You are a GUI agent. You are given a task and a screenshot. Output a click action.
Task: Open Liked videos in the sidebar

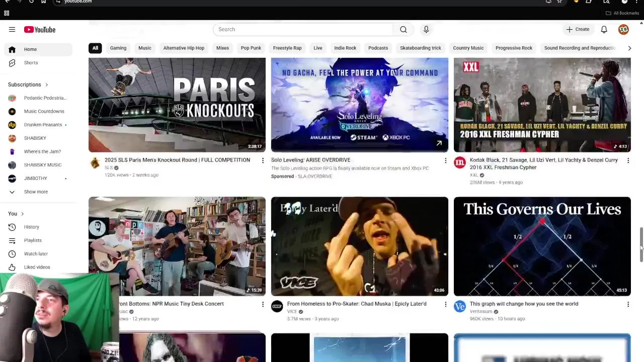point(37,267)
